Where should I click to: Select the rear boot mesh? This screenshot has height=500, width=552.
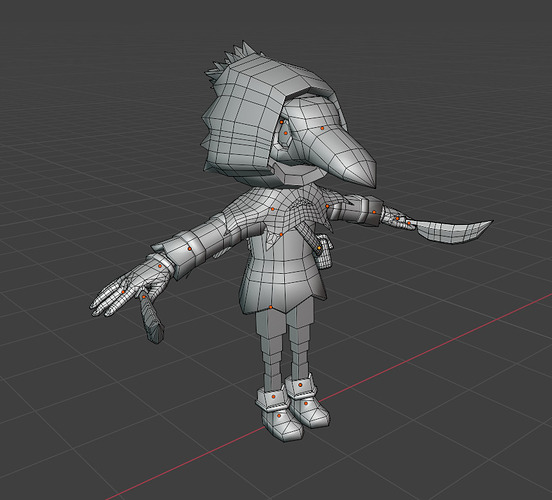[307, 401]
